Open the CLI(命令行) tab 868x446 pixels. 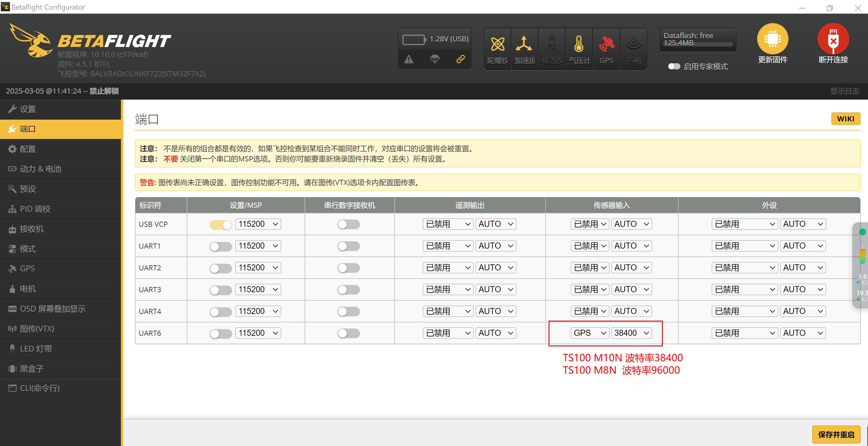[x=39, y=388]
